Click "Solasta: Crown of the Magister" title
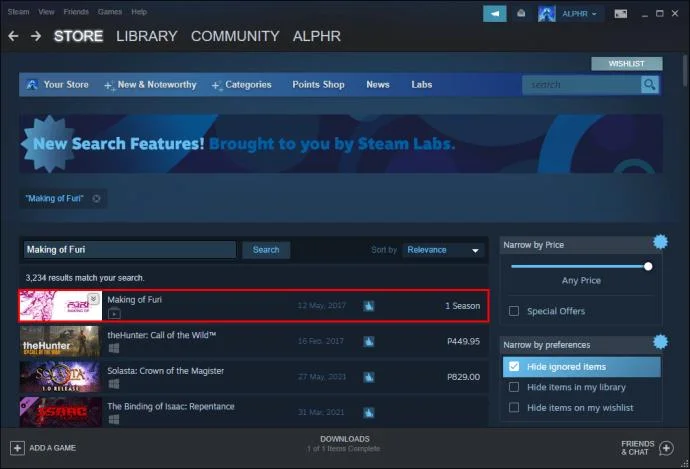The height and width of the screenshot is (469, 690). 165,371
